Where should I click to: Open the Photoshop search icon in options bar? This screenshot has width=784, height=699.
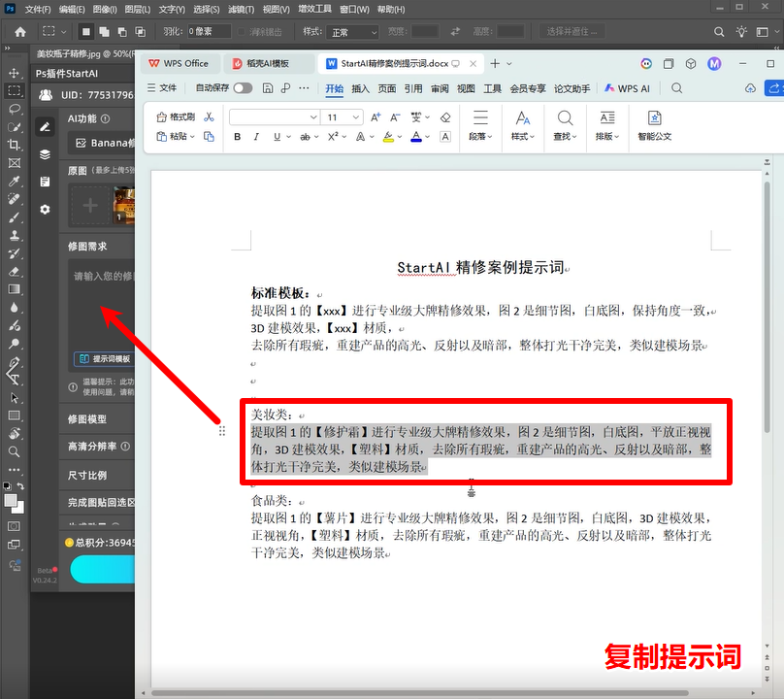719,32
